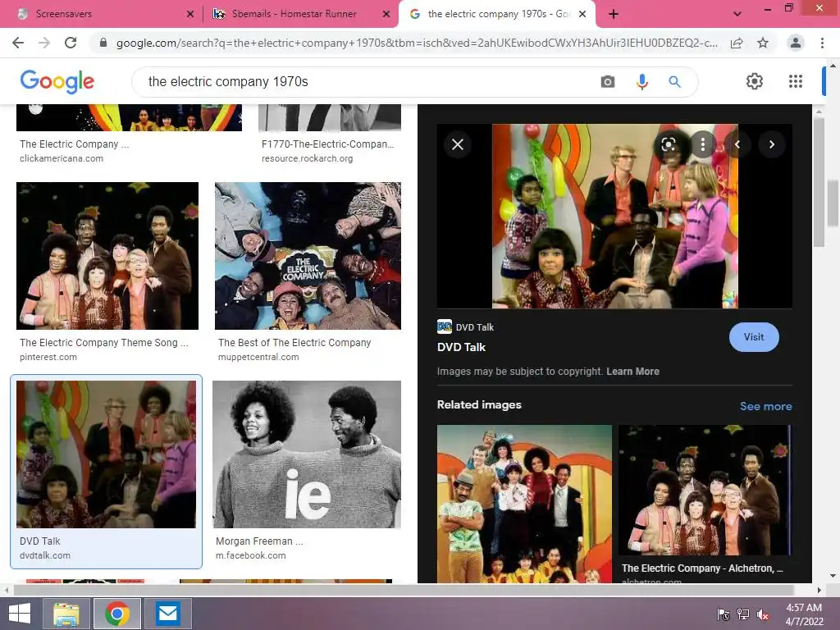
Task: Open a new browser tab
Action: pos(614,14)
